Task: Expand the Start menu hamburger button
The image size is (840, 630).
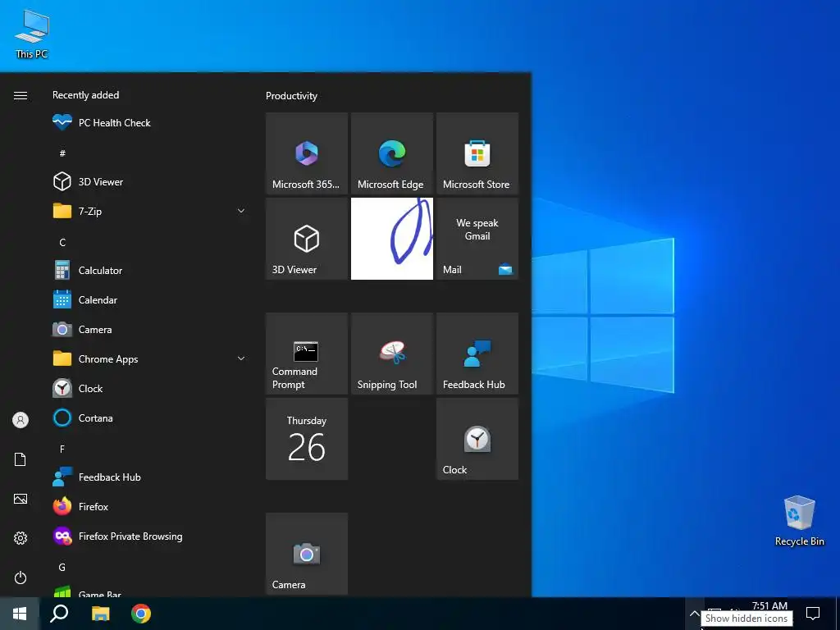Action: coord(21,95)
